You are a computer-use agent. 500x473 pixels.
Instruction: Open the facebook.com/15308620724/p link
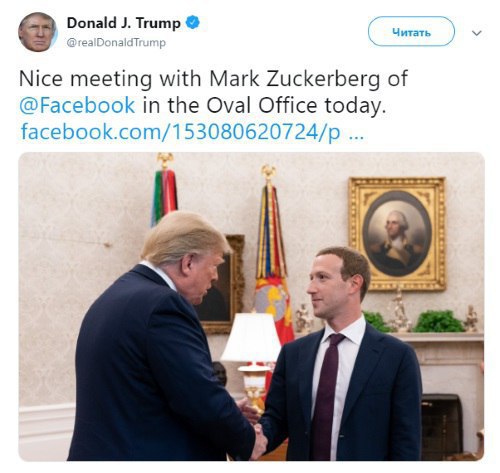(181, 132)
